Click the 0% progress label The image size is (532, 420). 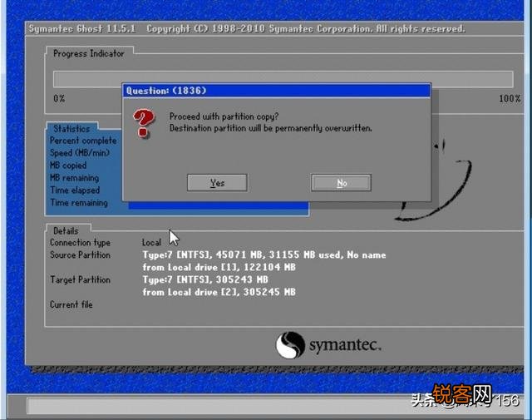tap(59, 98)
